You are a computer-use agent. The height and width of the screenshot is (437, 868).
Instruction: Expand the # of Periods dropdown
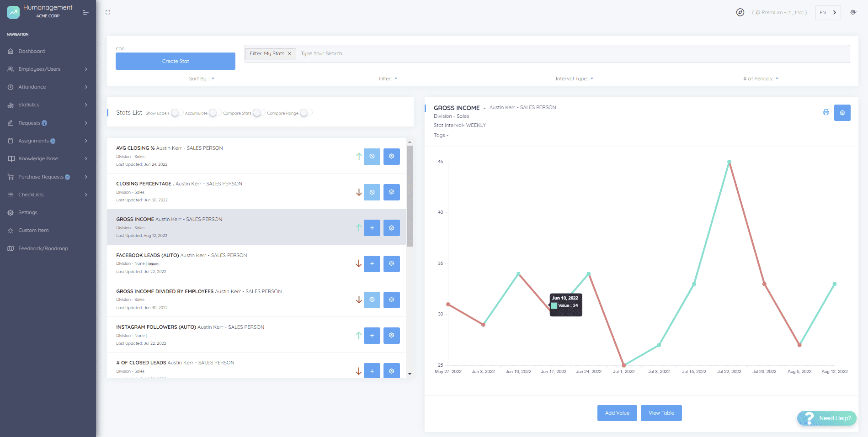point(760,79)
